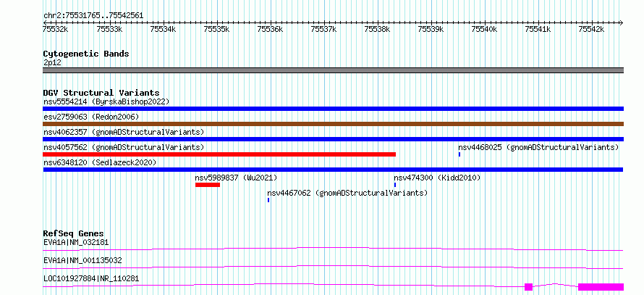This screenshot has width=644, height=295.
Task: Click the 75540k ruler tick label
Action: (x=484, y=29)
